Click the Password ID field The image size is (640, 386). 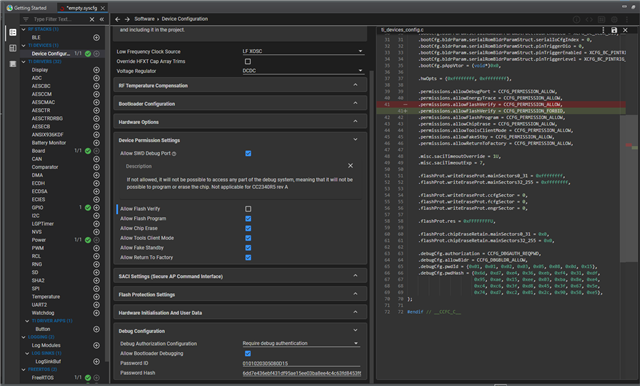tap(301, 363)
